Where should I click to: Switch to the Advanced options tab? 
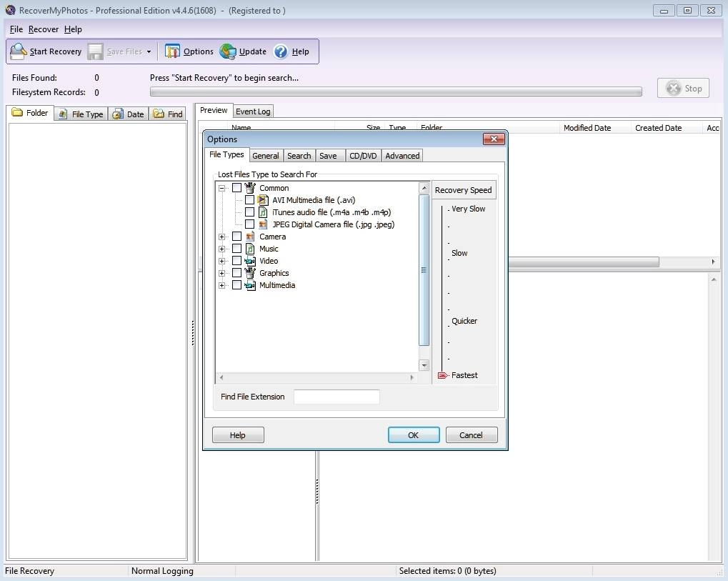[402, 156]
